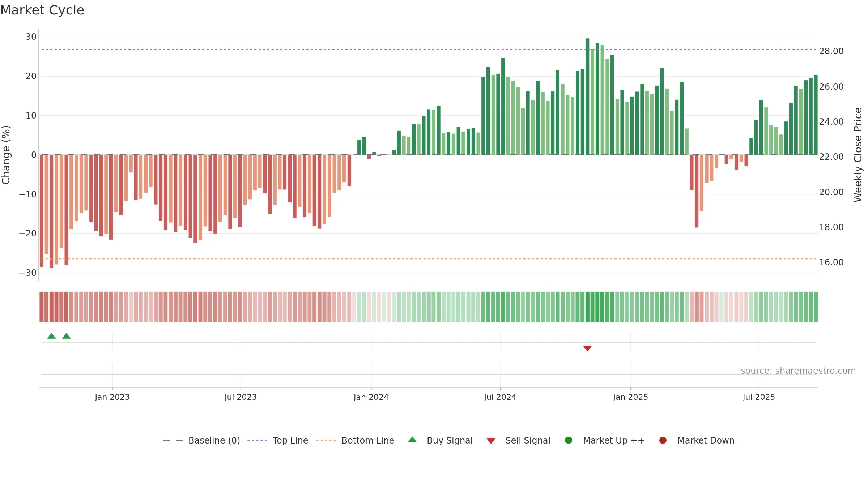The image size is (868, 488).
Task: Click the purple dotted top line on chart
Action: click(x=429, y=50)
